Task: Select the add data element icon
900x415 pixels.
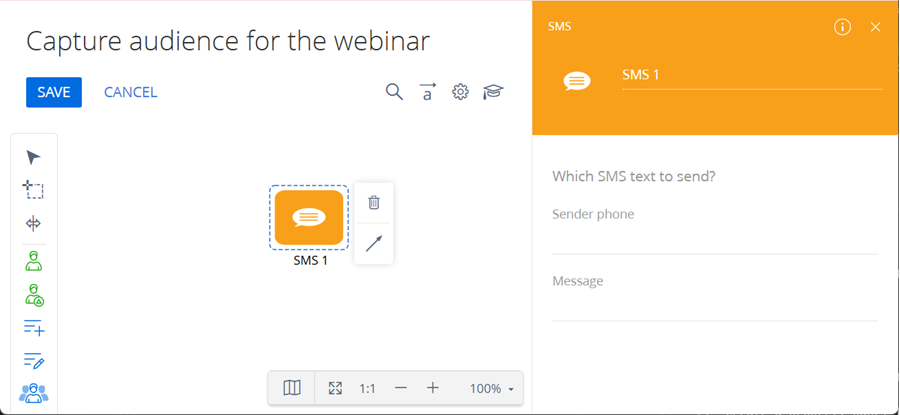Action: 33,327
